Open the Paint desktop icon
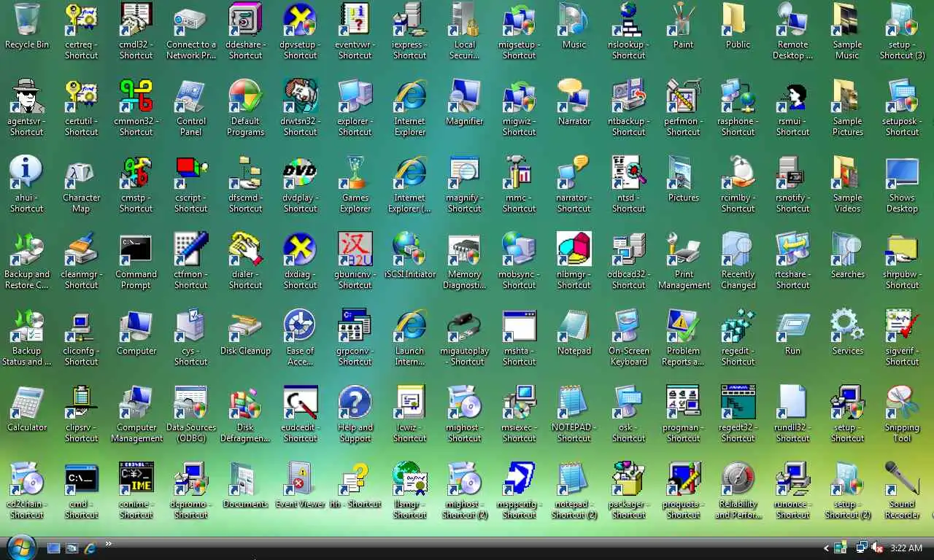 [684, 20]
